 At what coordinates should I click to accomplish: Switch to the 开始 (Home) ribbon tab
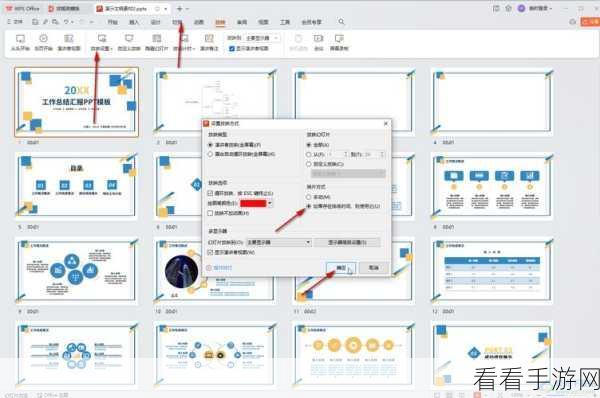click(x=112, y=22)
